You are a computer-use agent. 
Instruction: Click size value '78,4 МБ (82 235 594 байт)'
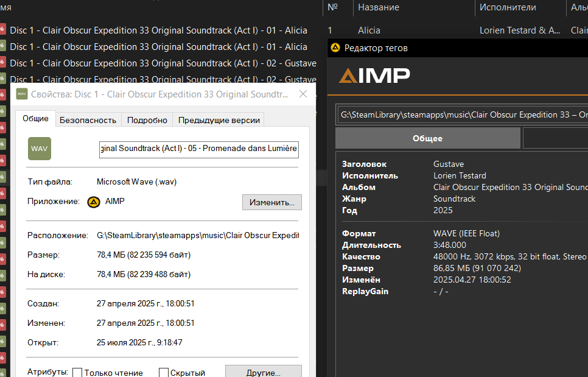144,255
